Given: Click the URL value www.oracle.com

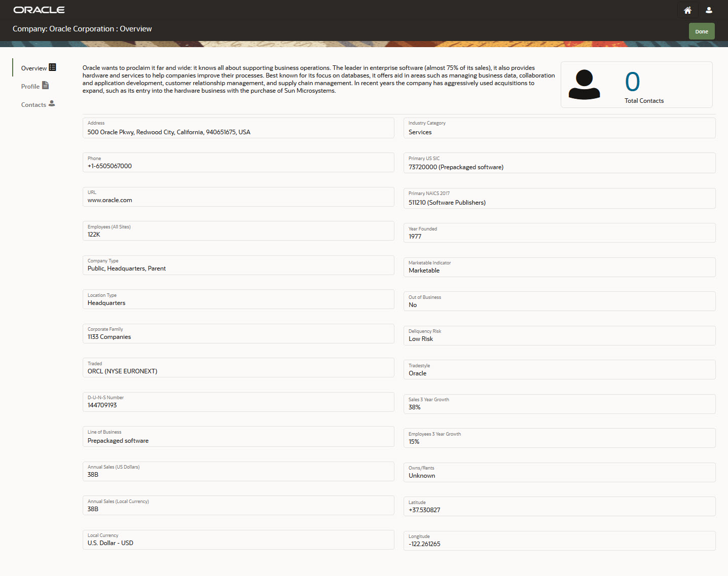Looking at the screenshot, I should (110, 200).
